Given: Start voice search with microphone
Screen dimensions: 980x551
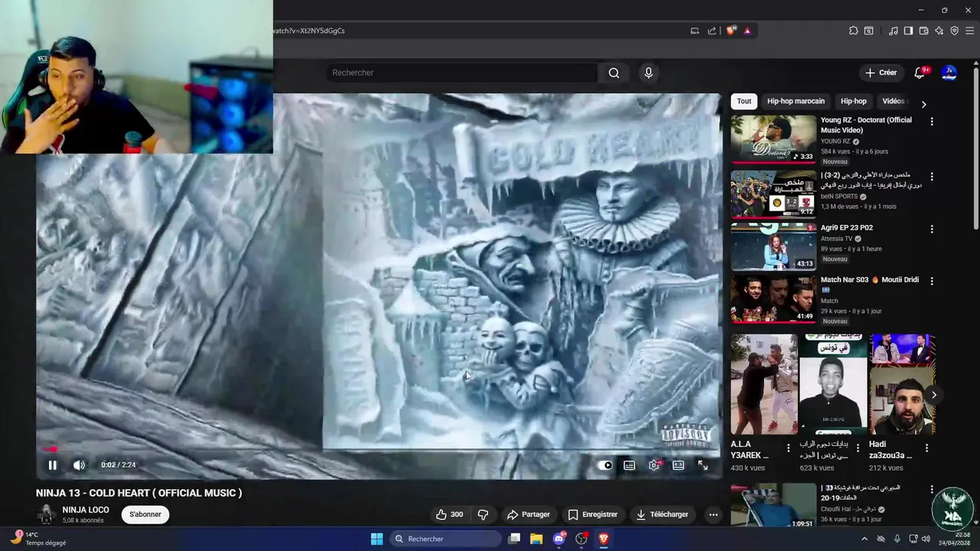Looking at the screenshot, I should pos(648,73).
